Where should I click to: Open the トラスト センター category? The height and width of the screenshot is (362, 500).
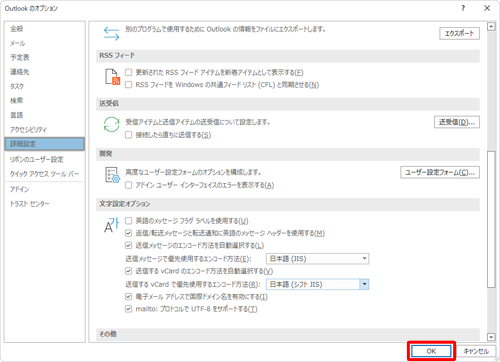pyautogui.click(x=44, y=204)
